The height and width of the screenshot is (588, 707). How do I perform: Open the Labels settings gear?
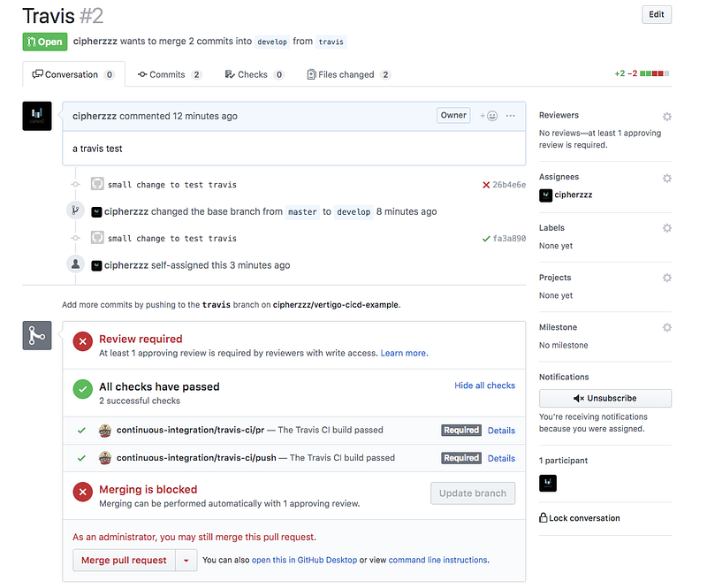667,228
